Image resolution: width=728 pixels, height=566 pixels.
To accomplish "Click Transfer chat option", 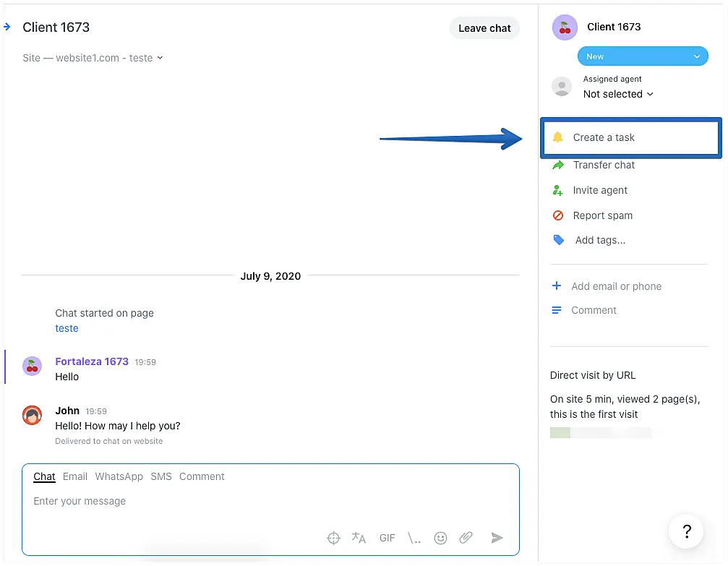I will click(x=603, y=165).
